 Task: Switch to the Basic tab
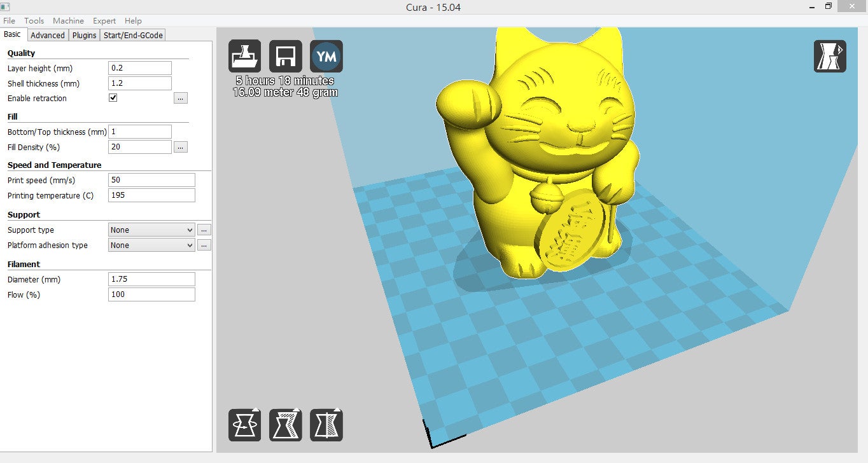12,34
